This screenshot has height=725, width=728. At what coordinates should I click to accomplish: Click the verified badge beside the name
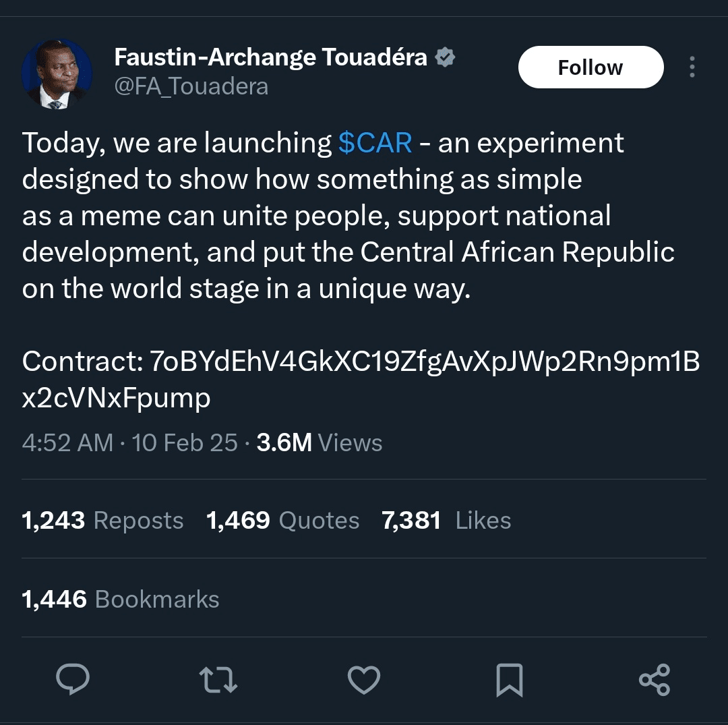point(445,58)
